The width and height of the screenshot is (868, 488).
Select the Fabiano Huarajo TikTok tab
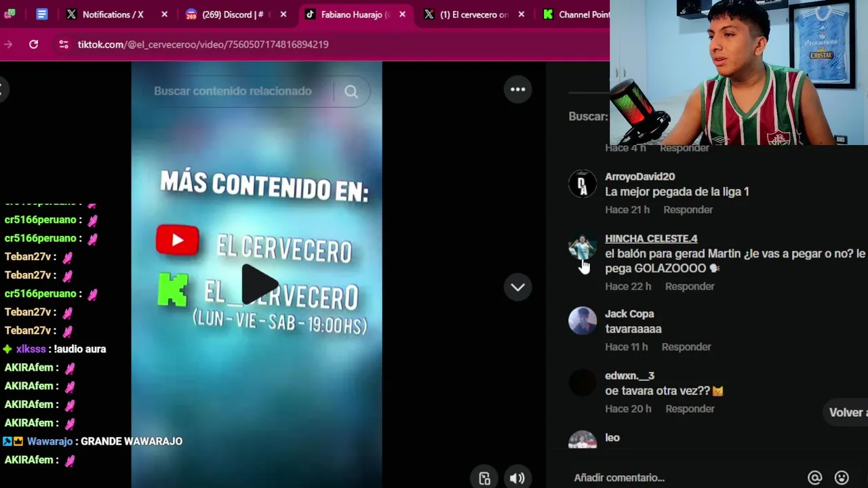point(355,14)
